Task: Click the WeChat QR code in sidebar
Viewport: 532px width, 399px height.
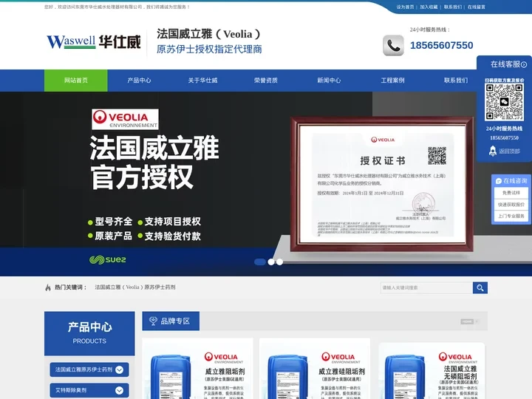Action: (504, 102)
